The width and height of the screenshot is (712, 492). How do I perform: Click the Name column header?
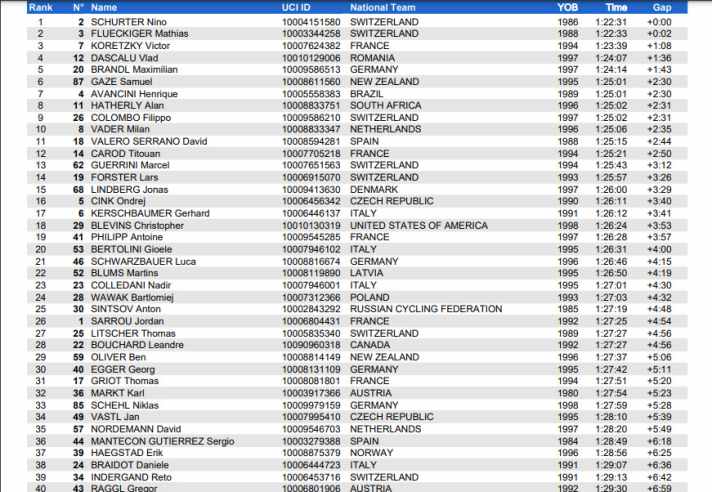point(103,7)
